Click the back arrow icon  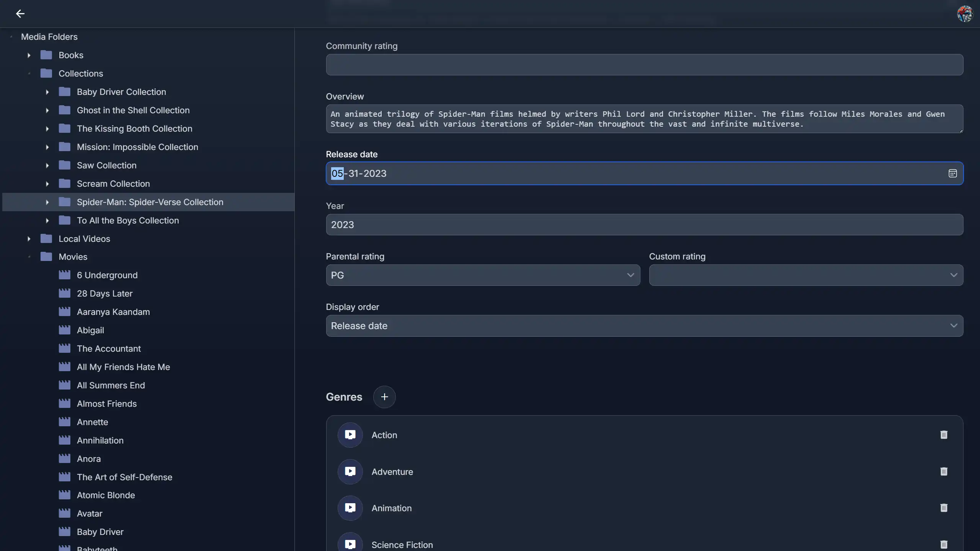[x=20, y=14]
